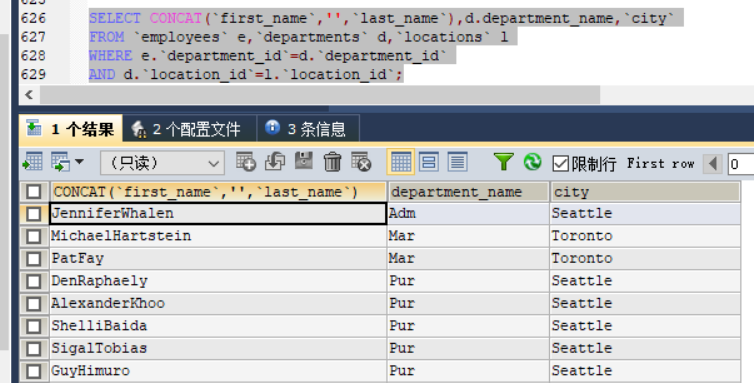Click Seattle in JenniferWhalen row
The height and width of the screenshot is (383, 754).
click(x=645, y=214)
